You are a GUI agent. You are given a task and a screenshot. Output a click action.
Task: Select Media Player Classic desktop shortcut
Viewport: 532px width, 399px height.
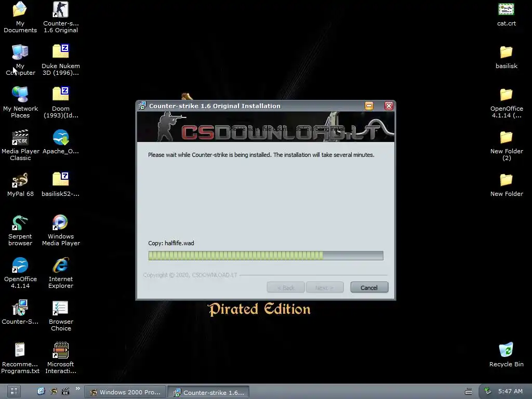pyautogui.click(x=20, y=145)
